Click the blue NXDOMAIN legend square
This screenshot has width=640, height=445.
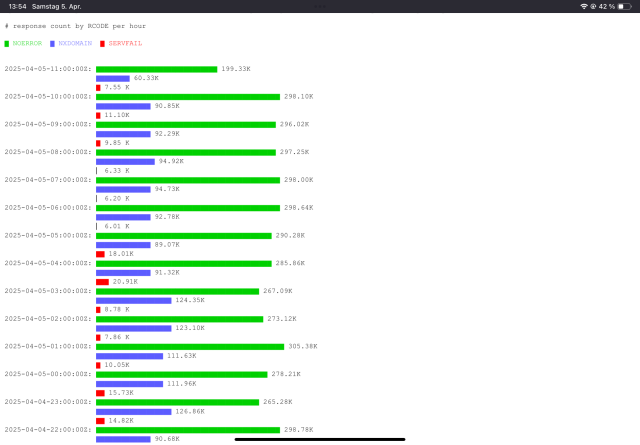[x=53, y=44]
